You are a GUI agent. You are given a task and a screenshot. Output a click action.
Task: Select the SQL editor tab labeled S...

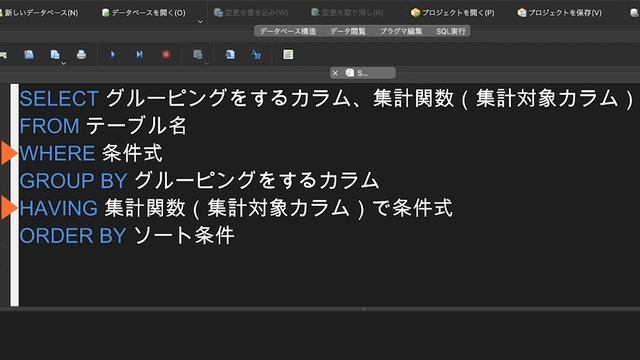tap(362, 73)
